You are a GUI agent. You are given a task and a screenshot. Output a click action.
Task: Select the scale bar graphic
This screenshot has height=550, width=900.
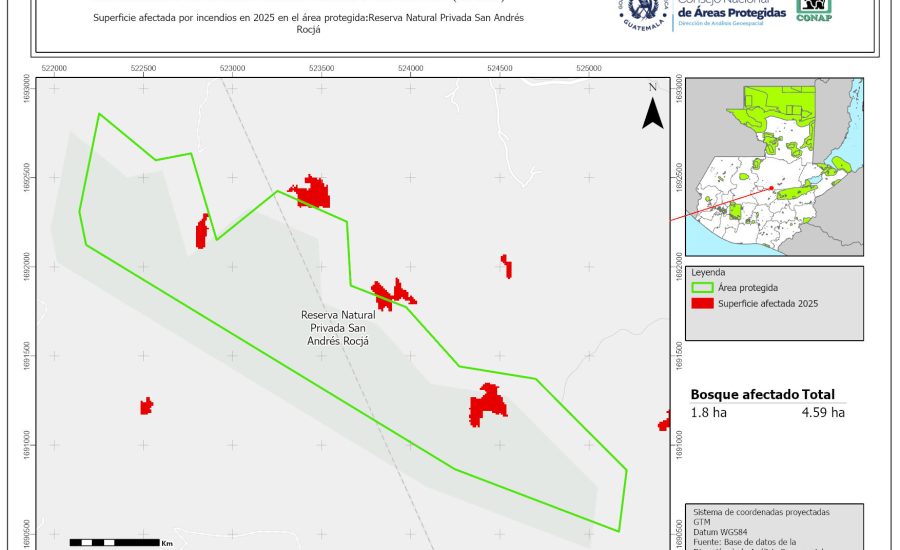113,542
